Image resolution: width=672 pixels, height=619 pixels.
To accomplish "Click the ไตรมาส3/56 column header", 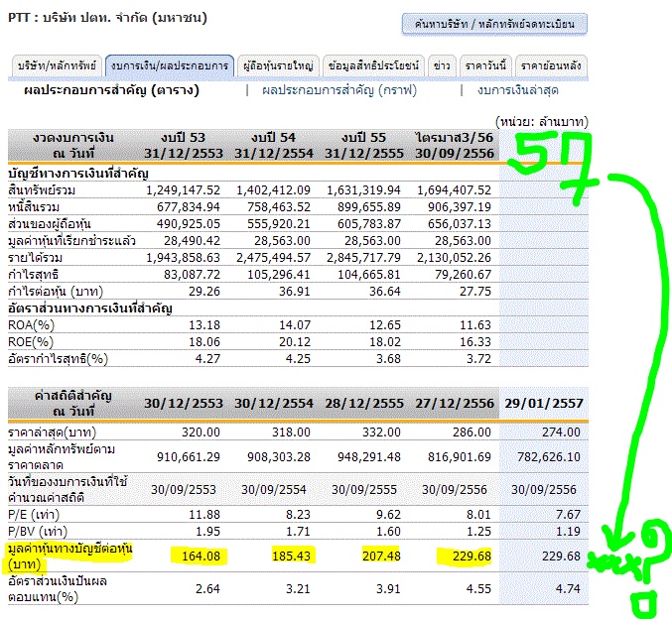I will point(455,145).
